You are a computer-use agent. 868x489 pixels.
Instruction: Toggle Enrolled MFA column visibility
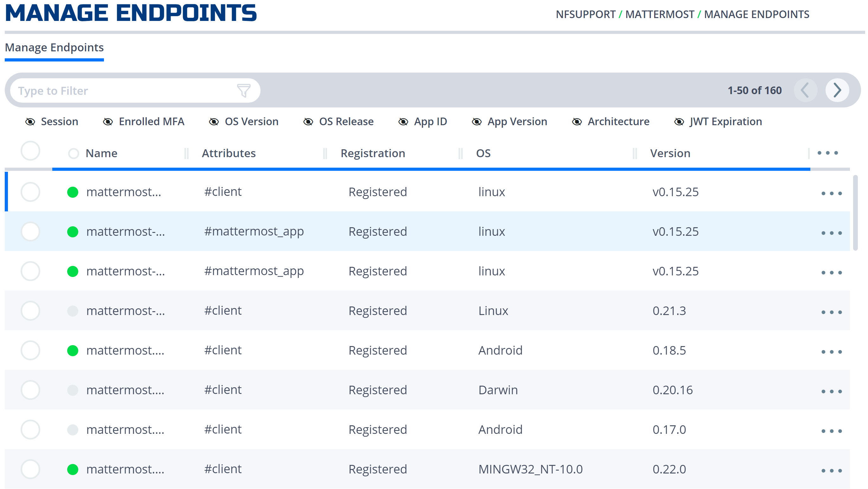point(144,121)
